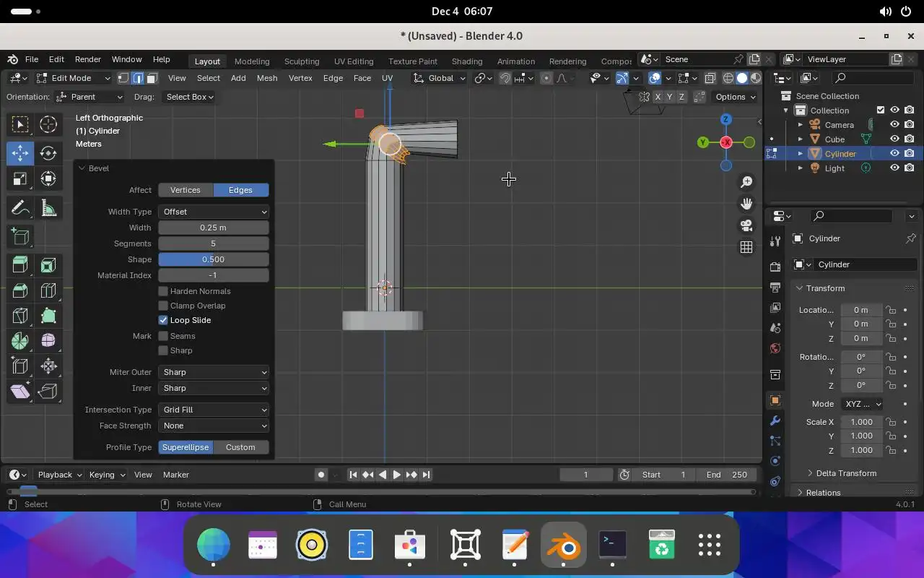Hide Cylinder in viewport via eye icon
The width and height of the screenshot is (924, 578).
coord(894,153)
